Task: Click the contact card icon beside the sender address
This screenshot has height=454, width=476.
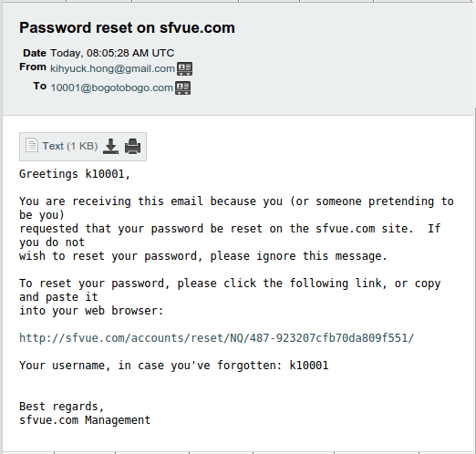Action: point(185,69)
